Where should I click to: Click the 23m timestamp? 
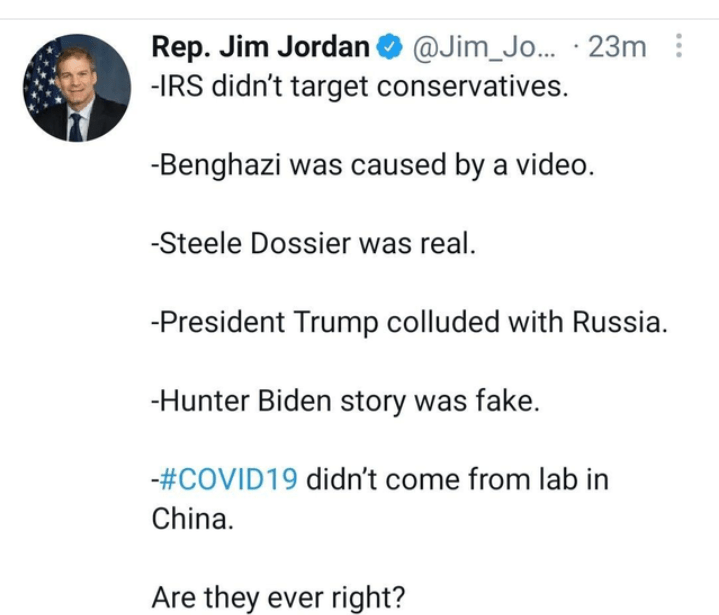(x=620, y=47)
